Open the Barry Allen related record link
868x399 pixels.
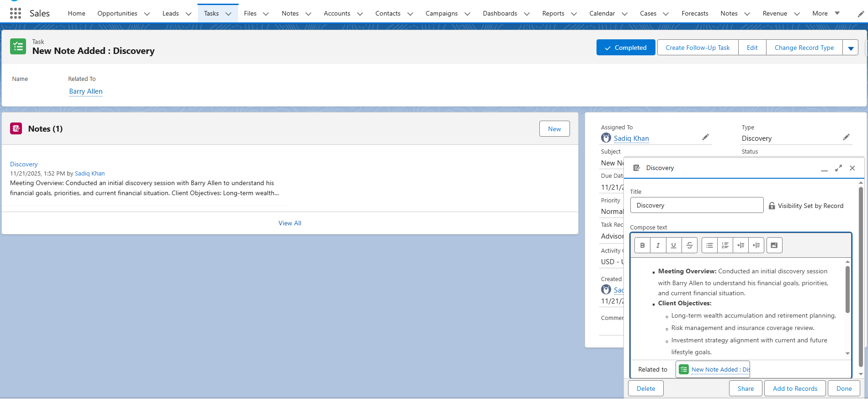coord(85,91)
